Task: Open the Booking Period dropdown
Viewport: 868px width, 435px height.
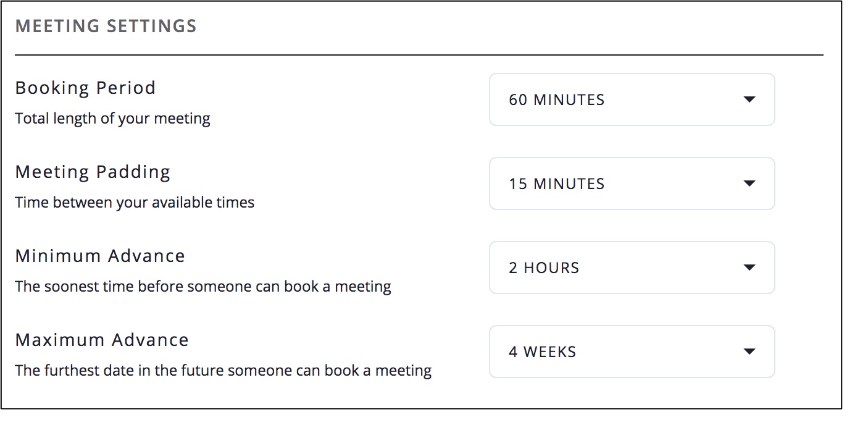Action: tap(631, 100)
